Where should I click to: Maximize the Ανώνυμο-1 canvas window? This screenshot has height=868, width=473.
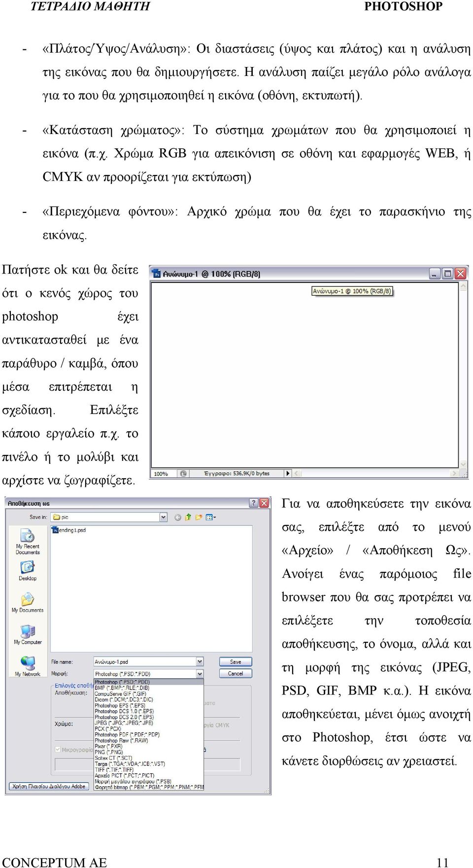(x=447, y=274)
